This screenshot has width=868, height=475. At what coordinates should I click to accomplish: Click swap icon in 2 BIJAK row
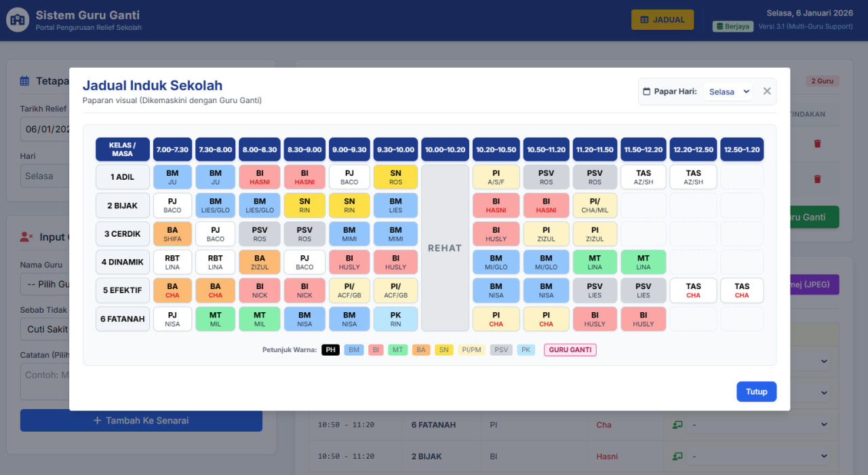pyautogui.click(x=677, y=456)
